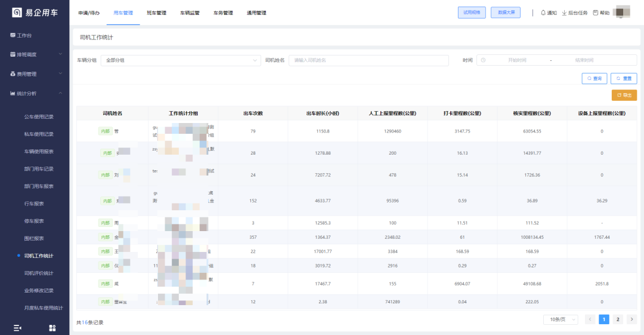Open the 通知 bell notifications
644x335 pixels.
click(548, 13)
